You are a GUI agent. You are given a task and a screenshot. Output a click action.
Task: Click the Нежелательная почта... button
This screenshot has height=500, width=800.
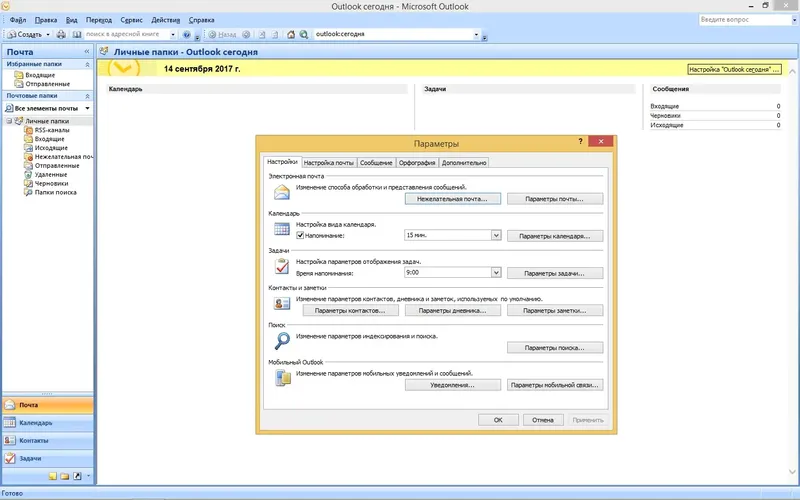(453, 199)
